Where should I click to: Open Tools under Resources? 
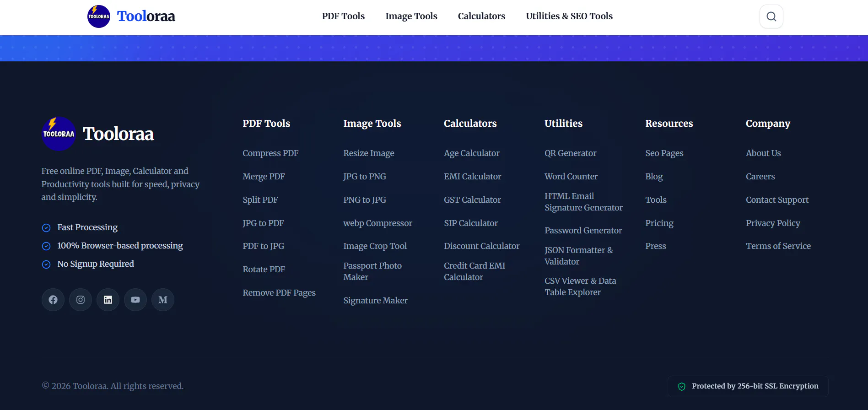click(x=656, y=200)
